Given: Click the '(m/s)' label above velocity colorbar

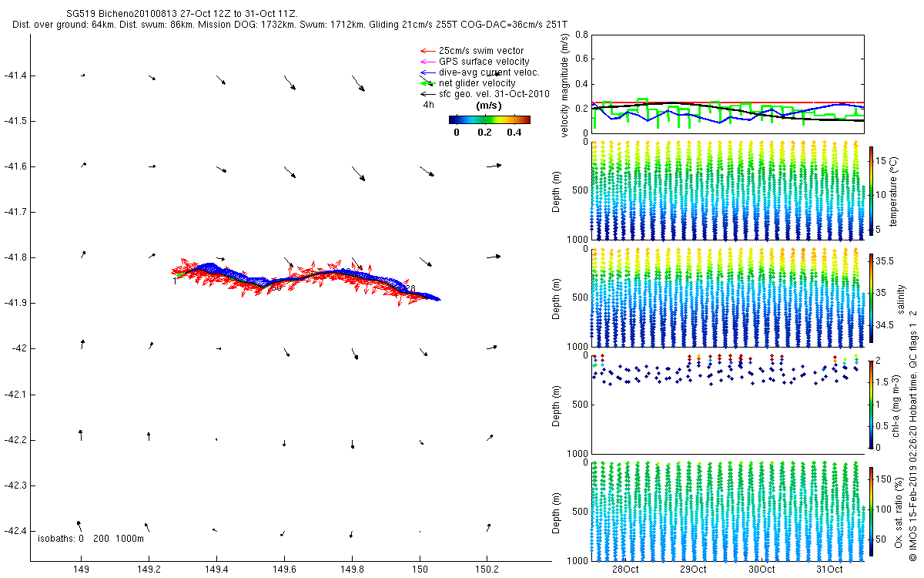Looking at the screenshot, I should pos(490,106).
